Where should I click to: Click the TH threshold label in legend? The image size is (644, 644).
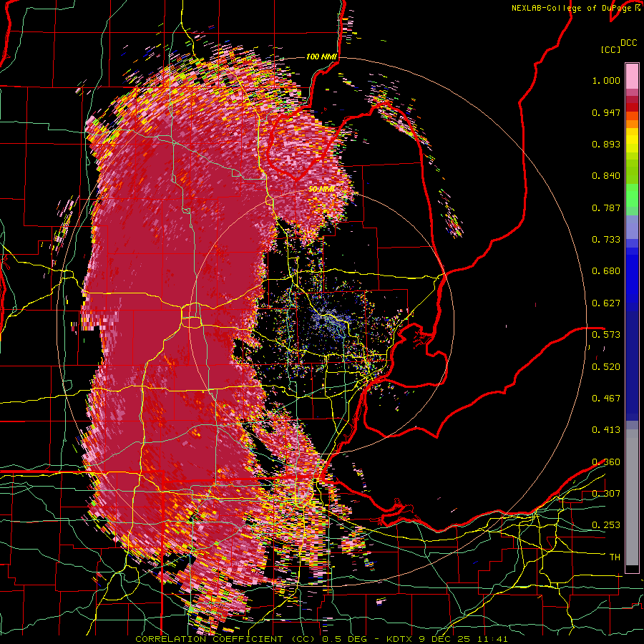tap(615, 557)
